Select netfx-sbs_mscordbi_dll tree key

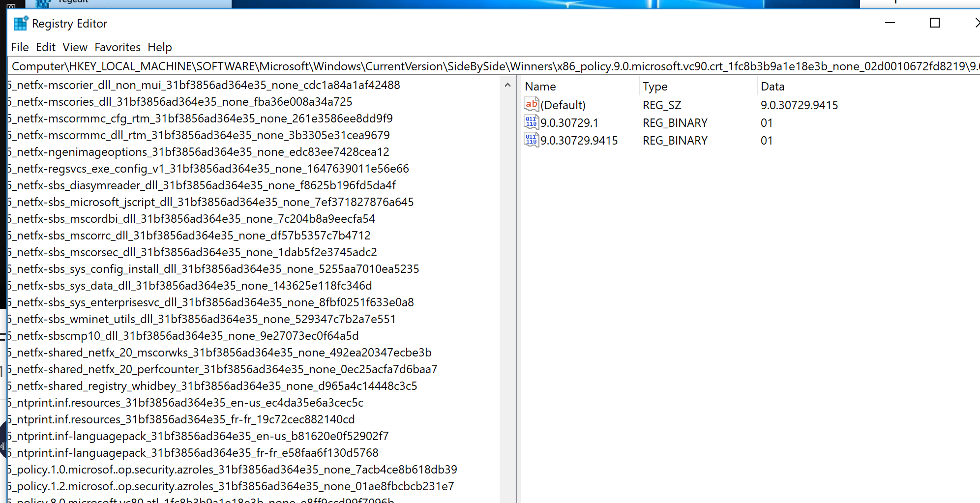[x=192, y=219]
